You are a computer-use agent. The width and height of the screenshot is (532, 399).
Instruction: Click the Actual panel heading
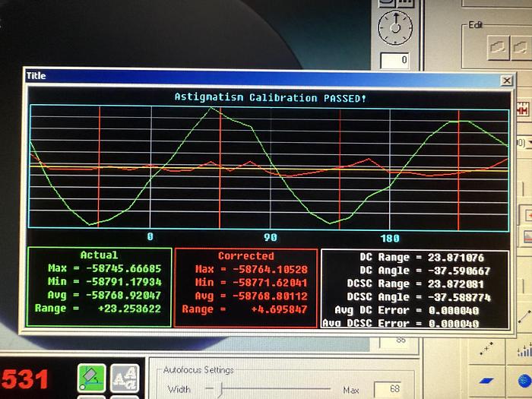pos(99,255)
